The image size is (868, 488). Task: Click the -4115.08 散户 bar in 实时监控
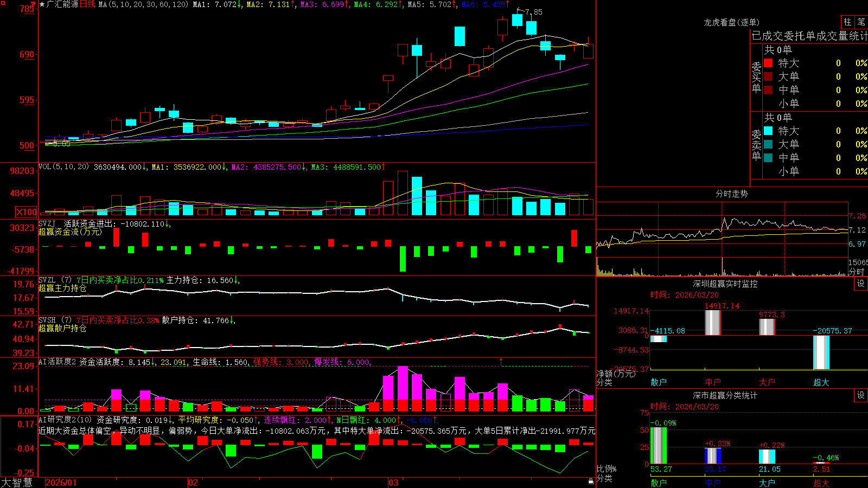(x=659, y=339)
